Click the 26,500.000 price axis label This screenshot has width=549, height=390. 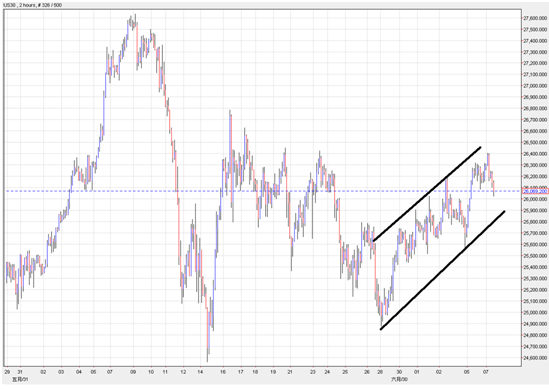point(535,142)
